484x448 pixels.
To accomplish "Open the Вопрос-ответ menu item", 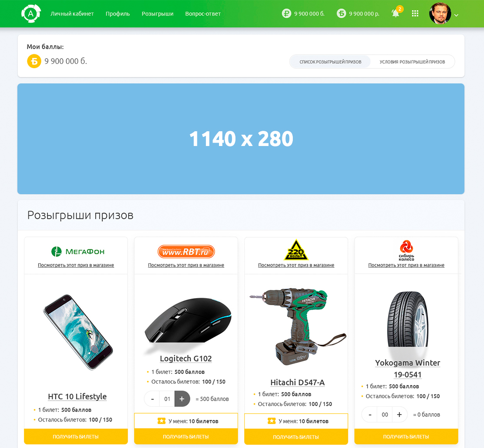I will [203, 14].
